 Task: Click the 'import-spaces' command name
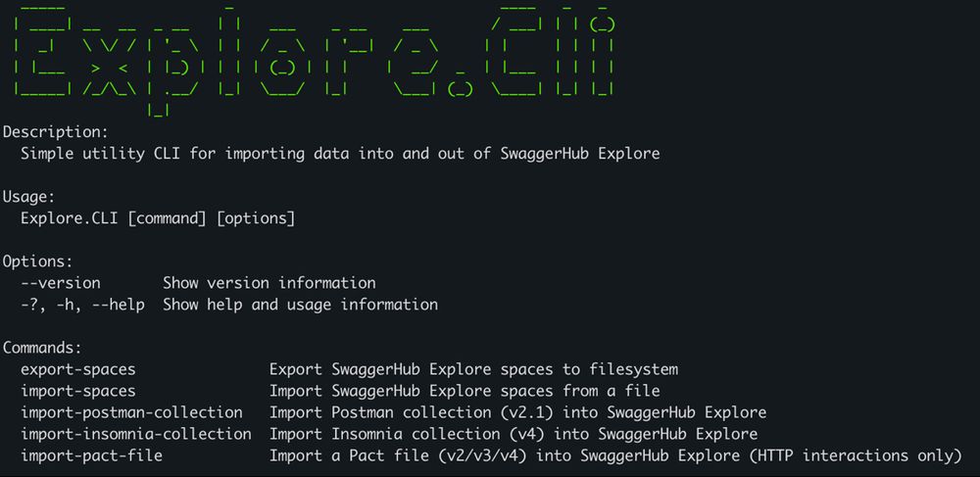(x=78, y=391)
